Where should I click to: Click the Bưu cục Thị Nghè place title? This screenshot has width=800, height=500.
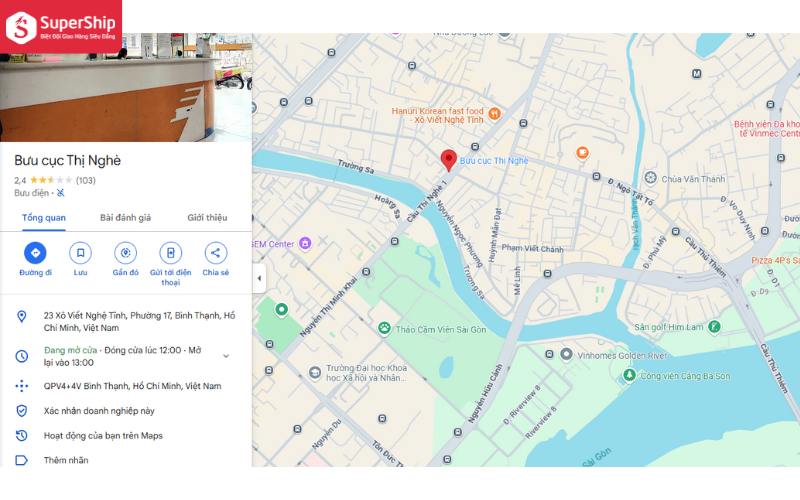(67, 160)
